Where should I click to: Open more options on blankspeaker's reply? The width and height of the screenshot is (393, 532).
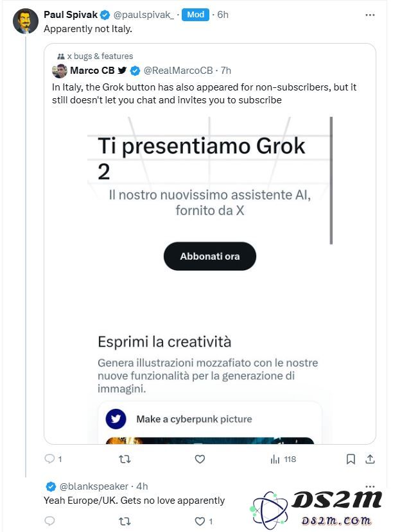pyautogui.click(x=370, y=486)
